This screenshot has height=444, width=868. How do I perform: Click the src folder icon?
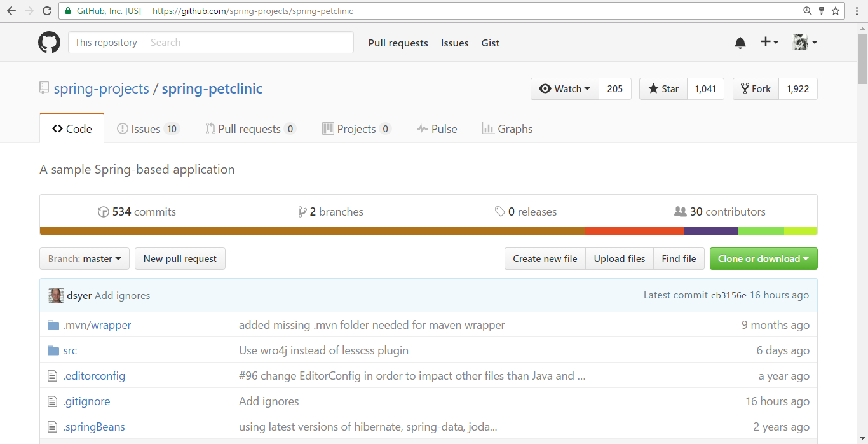[x=53, y=350]
